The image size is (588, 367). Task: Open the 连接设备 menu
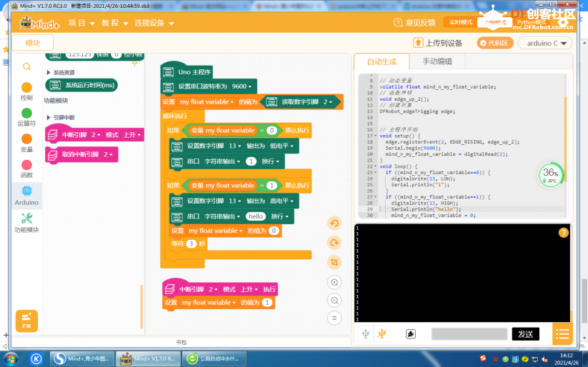click(154, 23)
